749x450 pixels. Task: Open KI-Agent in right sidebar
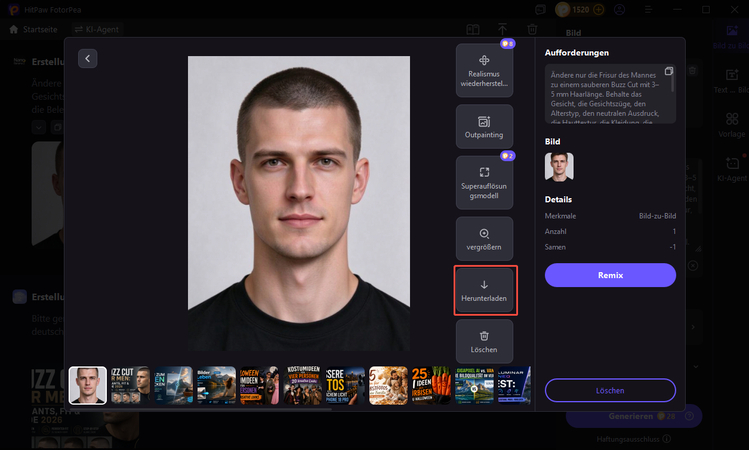[x=732, y=169]
